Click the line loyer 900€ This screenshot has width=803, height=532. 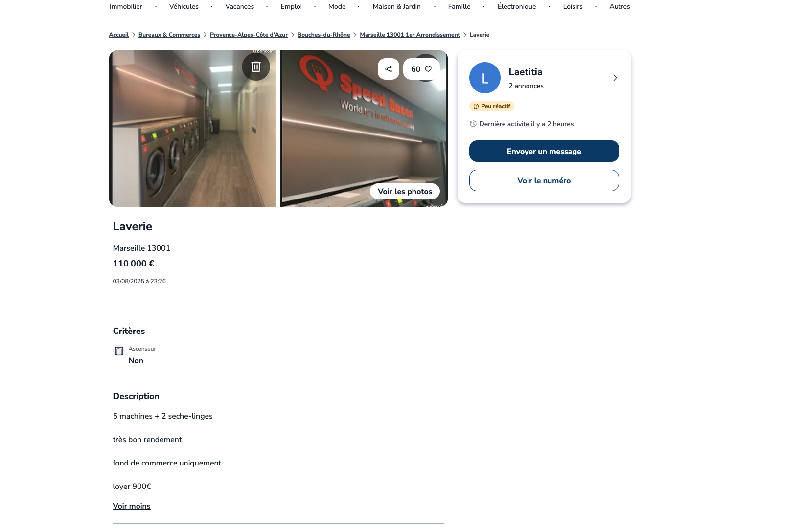click(x=132, y=487)
